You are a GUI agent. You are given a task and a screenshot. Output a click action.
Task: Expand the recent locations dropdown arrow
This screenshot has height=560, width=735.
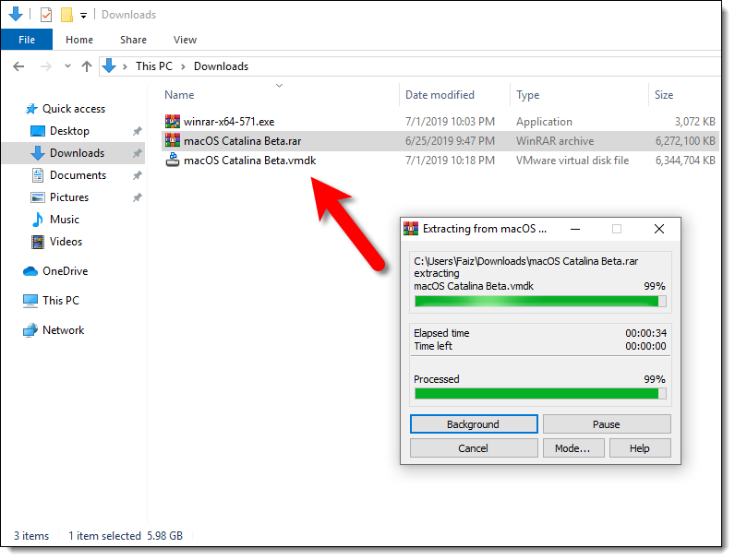68,66
